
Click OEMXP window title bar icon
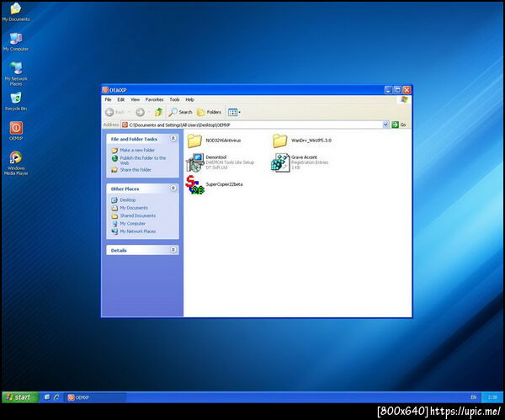[x=105, y=90]
